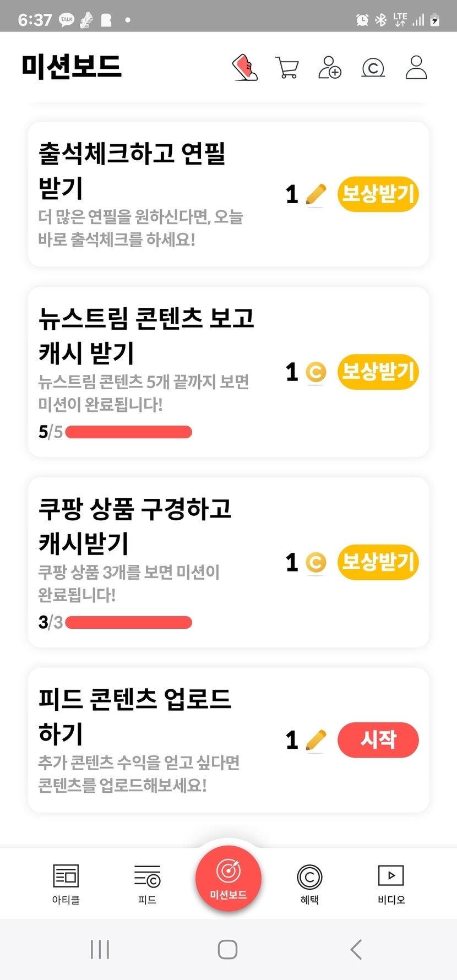Viewport: 457px width, 980px height.
Task: Tap the 5/5 Newstream progress bar
Action: click(x=128, y=432)
